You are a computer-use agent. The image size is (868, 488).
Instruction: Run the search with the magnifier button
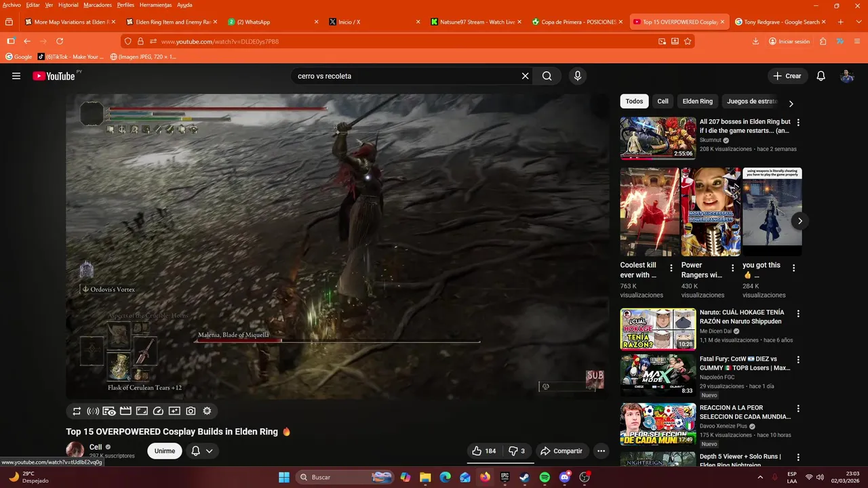(x=547, y=76)
